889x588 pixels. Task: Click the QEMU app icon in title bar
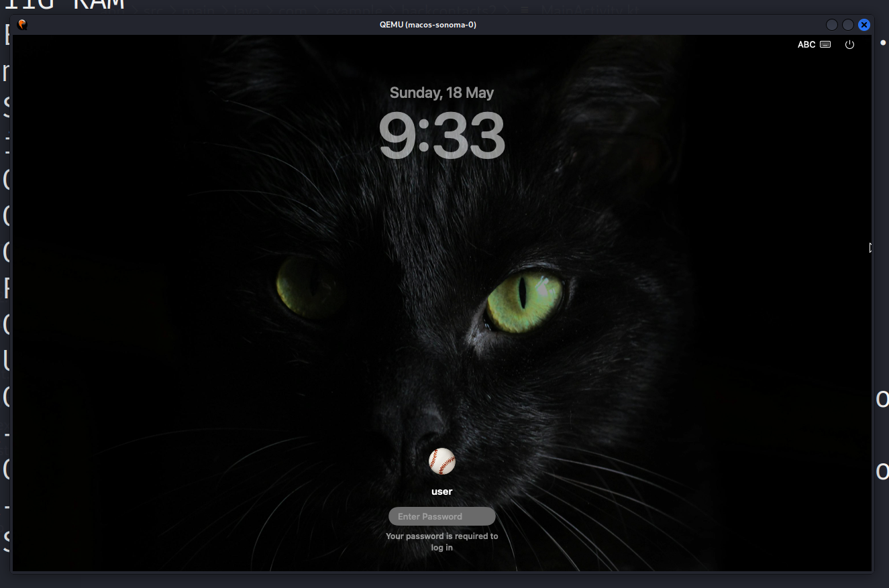pyautogui.click(x=22, y=25)
